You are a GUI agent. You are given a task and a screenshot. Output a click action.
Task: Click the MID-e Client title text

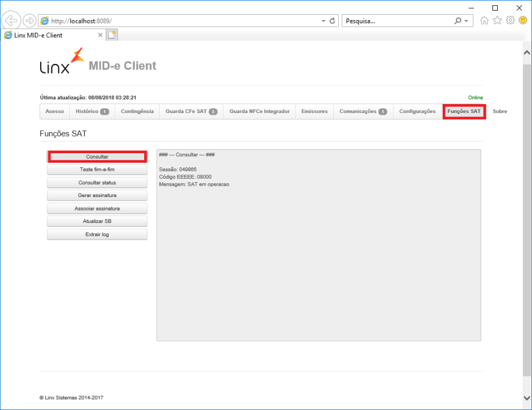[x=122, y=66]
